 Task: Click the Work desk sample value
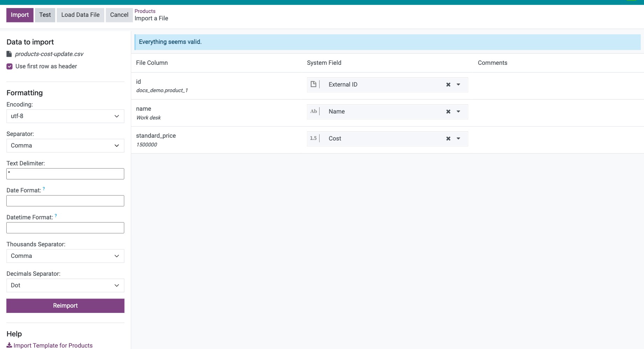point(148,118)
